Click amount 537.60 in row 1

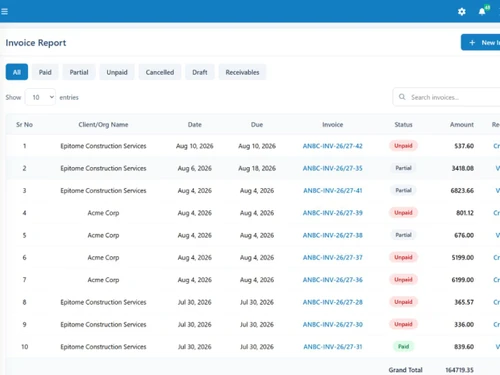click(x=464, y=146)
